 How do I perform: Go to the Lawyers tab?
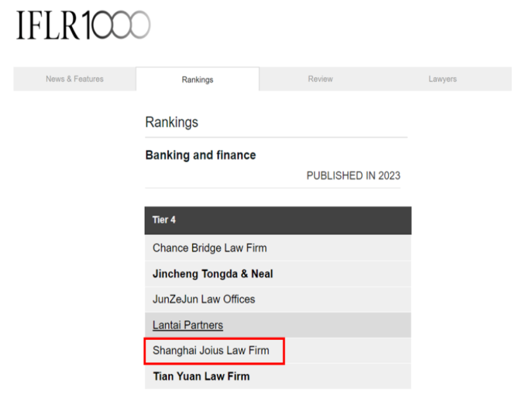[x=442, y=79]
